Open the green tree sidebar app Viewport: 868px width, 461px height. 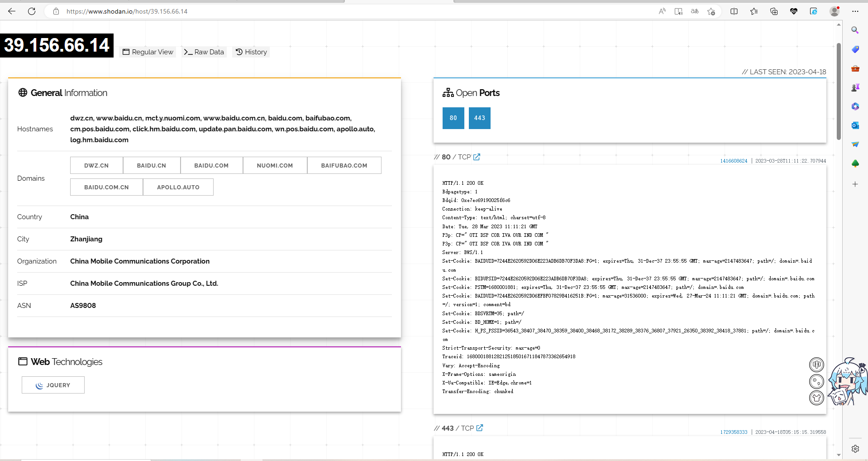point(855,163)
